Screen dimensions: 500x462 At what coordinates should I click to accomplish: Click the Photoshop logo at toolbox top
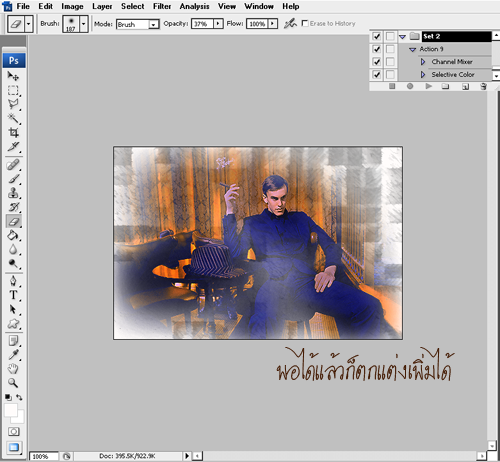click(14, 60)
